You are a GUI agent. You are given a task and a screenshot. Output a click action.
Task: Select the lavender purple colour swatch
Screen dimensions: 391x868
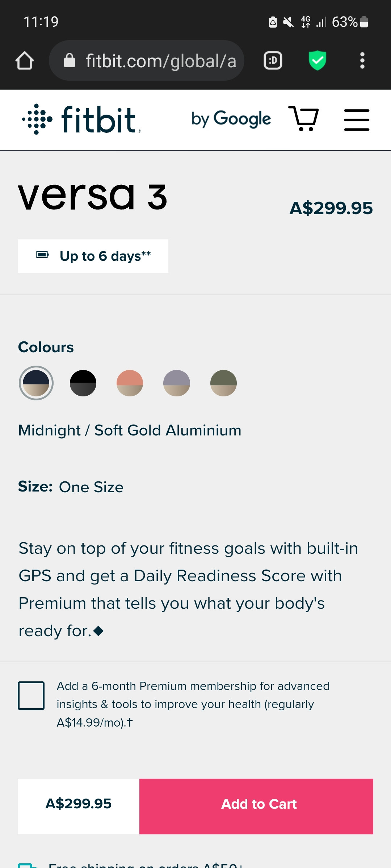177,383
